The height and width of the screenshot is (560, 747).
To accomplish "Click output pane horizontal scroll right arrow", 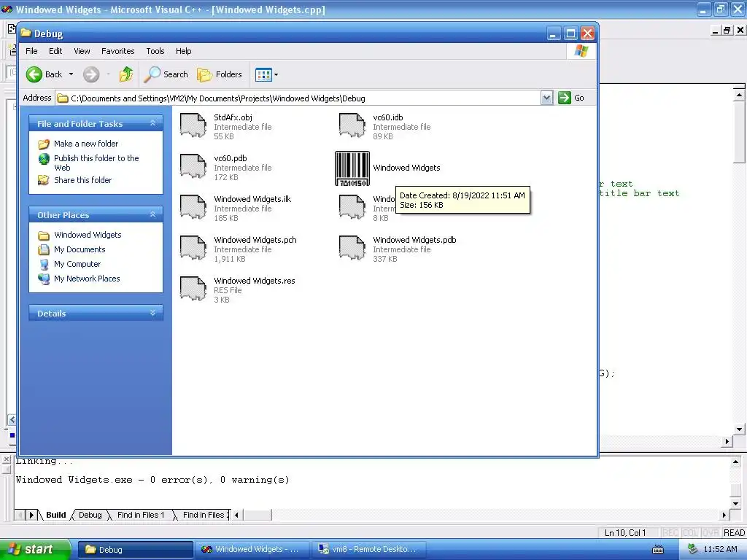I will (x=724, y=515).
